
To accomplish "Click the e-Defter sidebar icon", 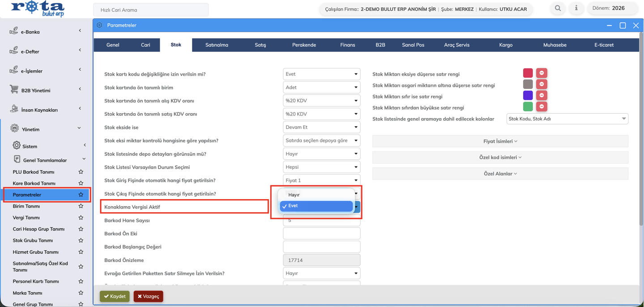I will click(x=14, y=51).
